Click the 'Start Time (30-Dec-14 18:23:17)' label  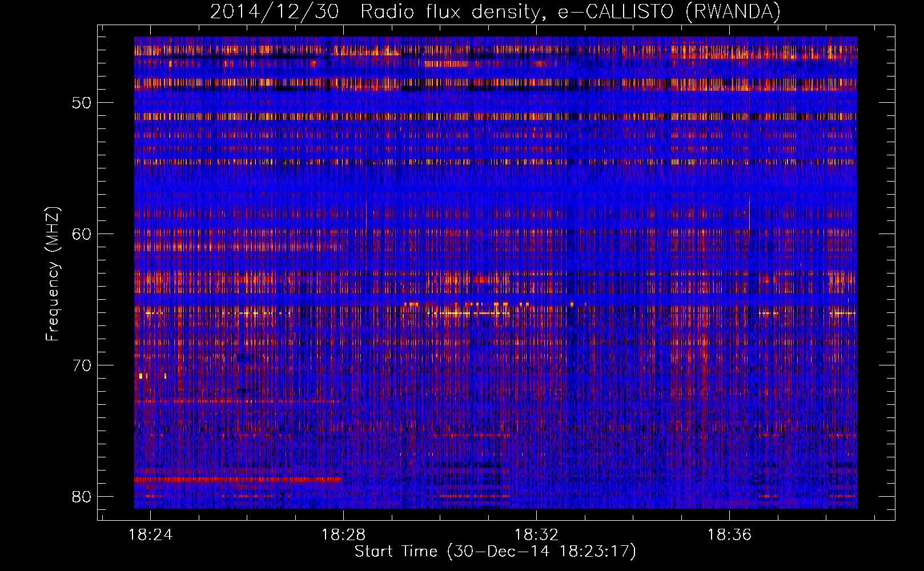pos(495,552)
